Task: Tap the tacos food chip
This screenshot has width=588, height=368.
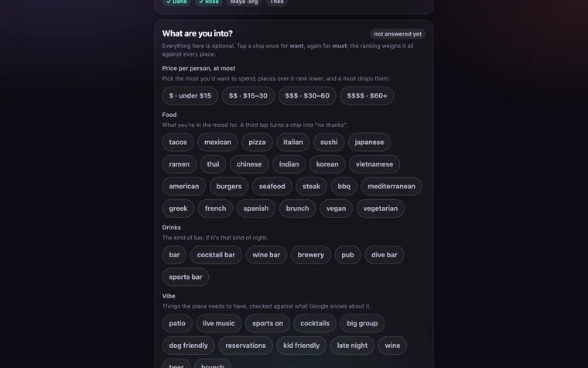Action: tap(178, 143)
